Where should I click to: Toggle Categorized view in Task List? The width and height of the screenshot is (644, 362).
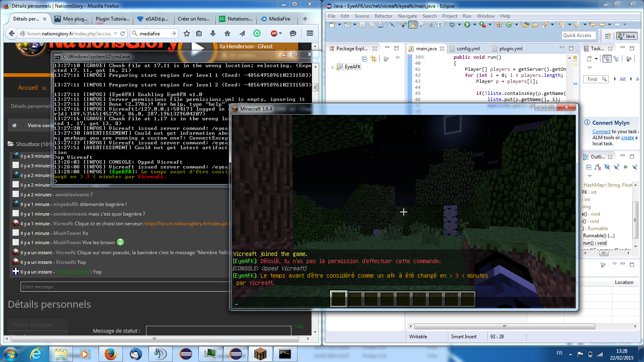607,59
